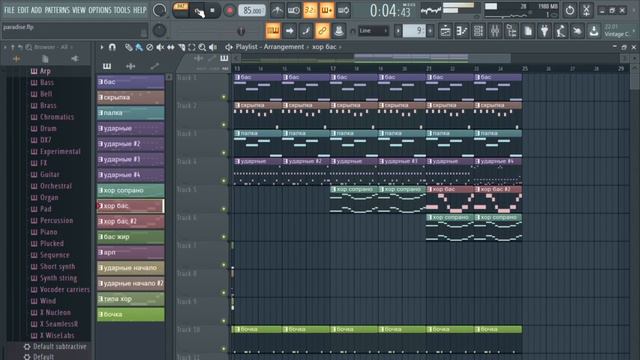The image size is (640, 360).
Task: Open the PATTERNS menu
Action: coord(57,10)
